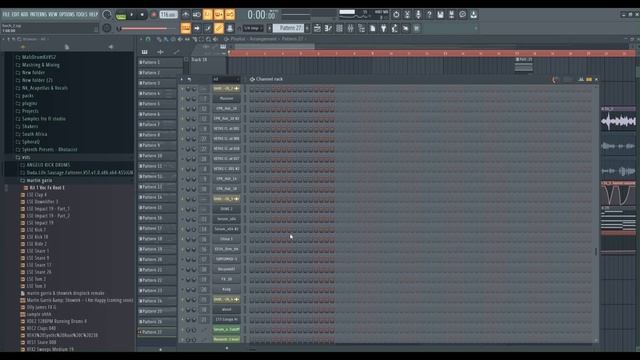
Task: Stop playback in the transport panel
Action: [x=142, y=15]
